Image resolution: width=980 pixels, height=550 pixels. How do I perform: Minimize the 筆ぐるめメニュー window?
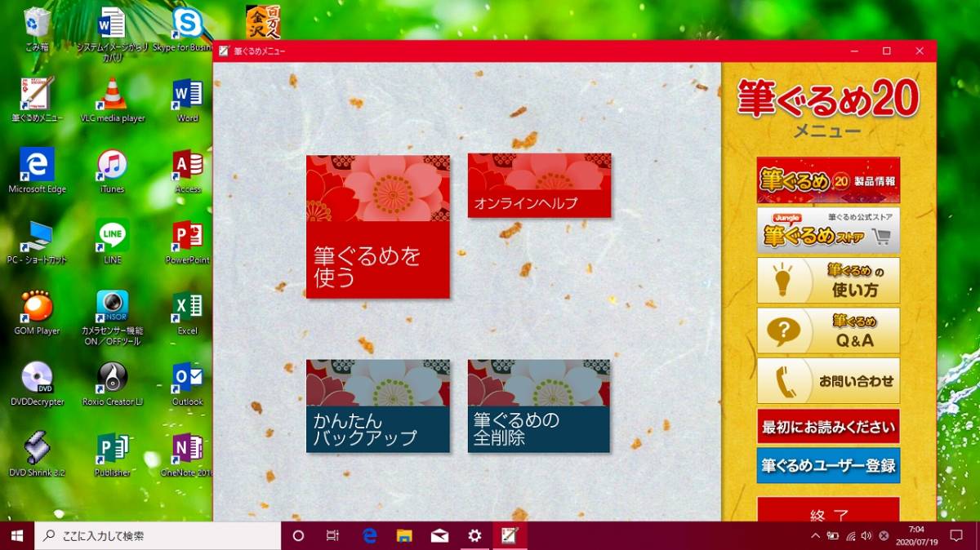click(x=854, y=51)
